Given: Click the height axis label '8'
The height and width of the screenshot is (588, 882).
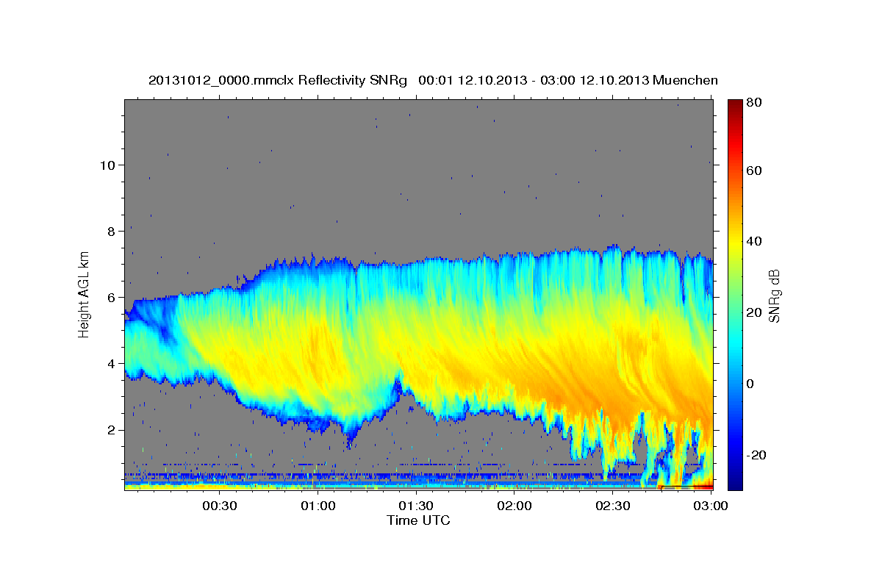Looking at the screenshot, I should click(x=110, y=231).
